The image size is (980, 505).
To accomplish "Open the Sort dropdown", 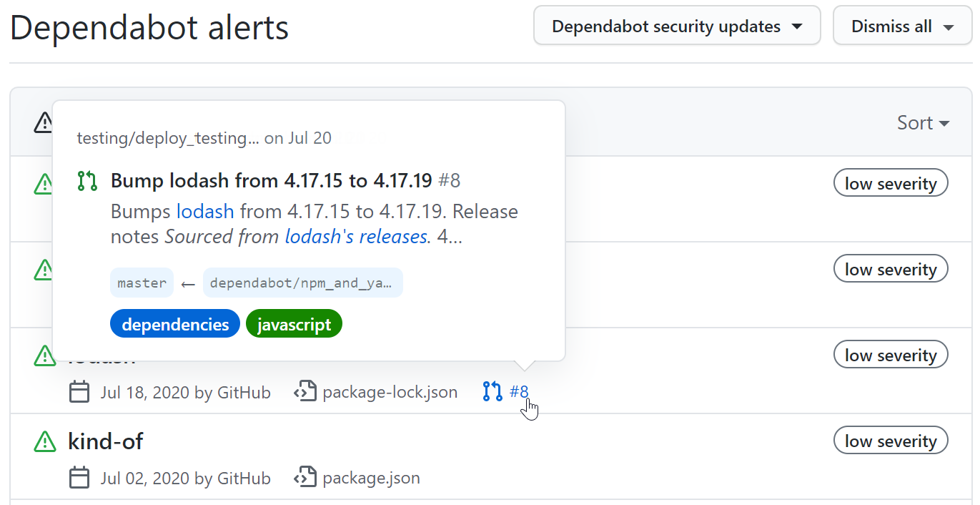I will (x=922, y=122).
